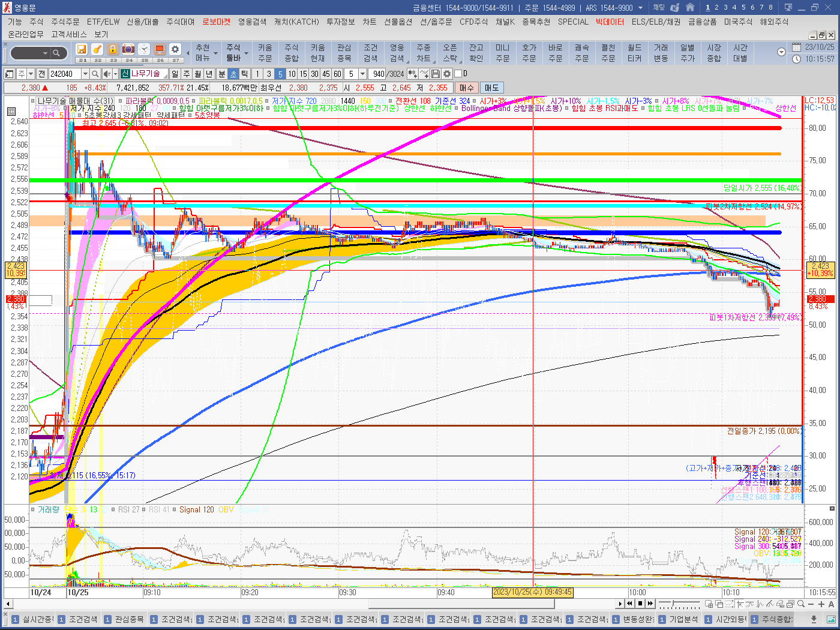Select the 10 interval button
The image size is (840, 630).
tap(292, 74)
